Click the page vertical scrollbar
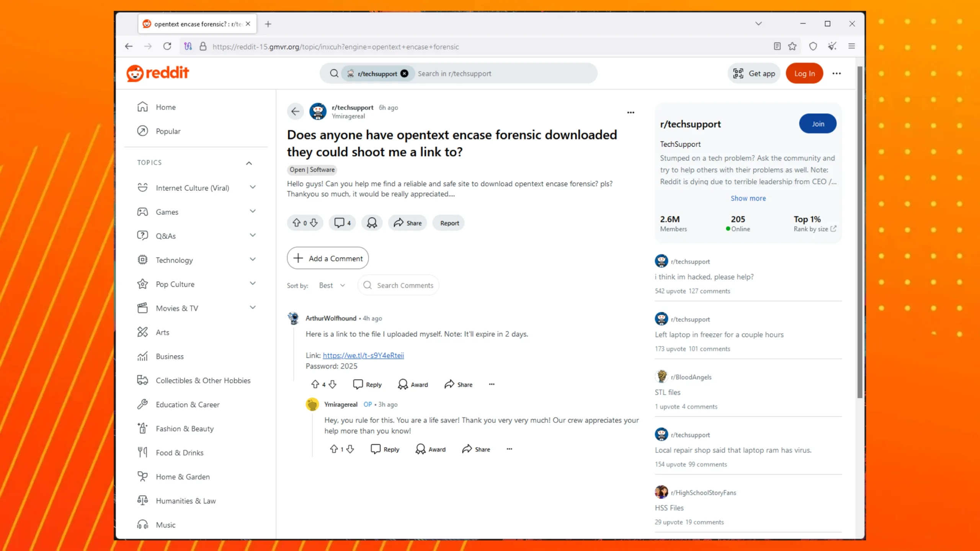Viewport: 980px width, 551px height. (860, 233)
